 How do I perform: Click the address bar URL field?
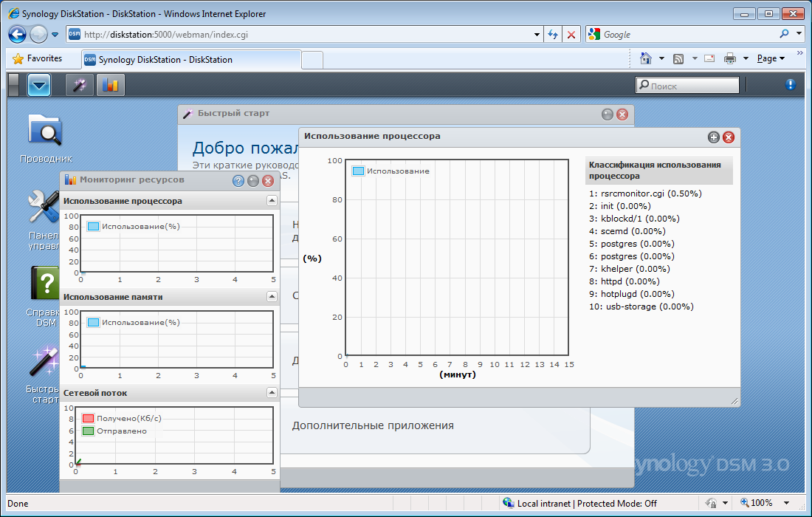pyautogui.click(x=306, y=35)
